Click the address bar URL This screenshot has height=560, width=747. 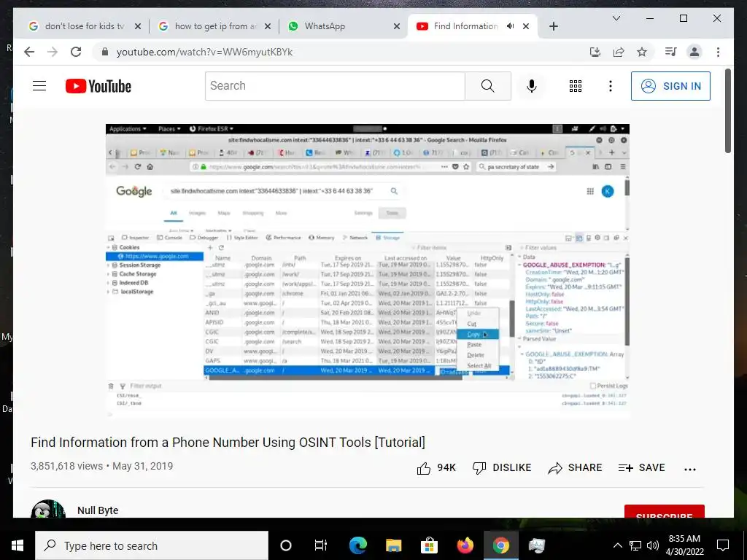pos(204,52)
